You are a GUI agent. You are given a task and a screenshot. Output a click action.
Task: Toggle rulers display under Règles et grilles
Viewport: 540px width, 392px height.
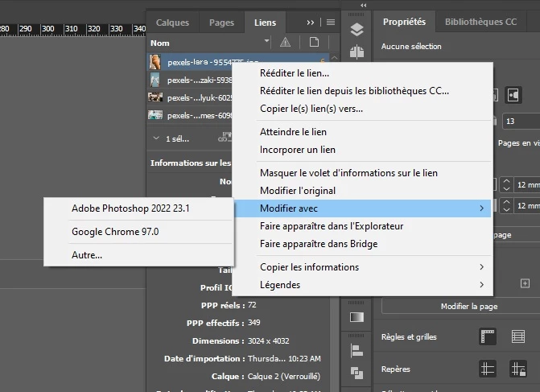(x=488, y=336)
